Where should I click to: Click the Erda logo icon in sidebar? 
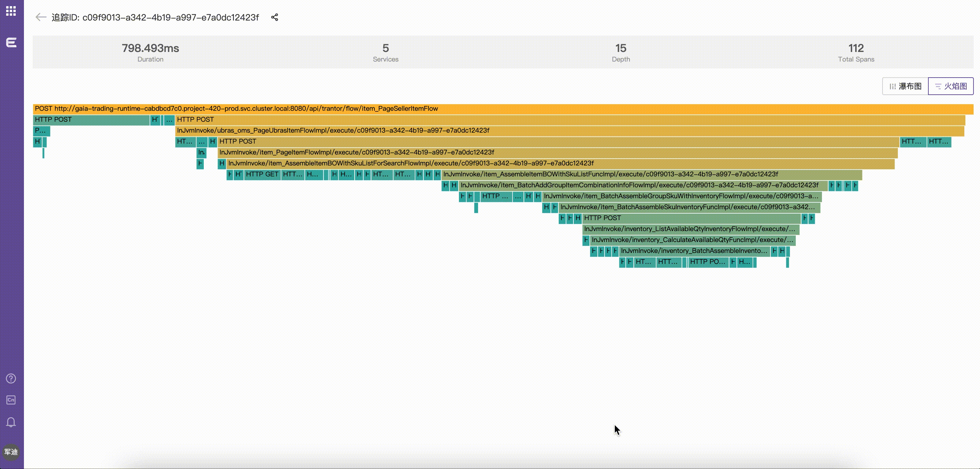tap(11, 42)
